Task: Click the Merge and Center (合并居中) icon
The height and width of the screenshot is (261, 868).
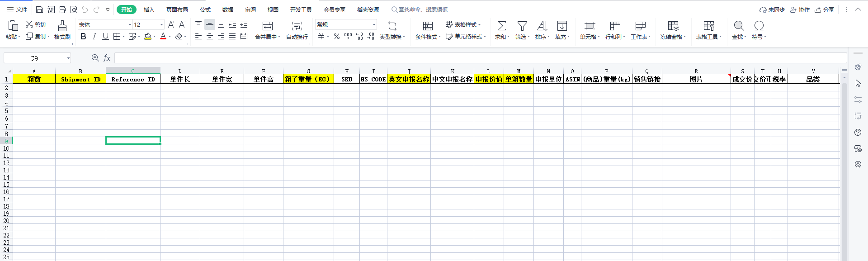Action: 268,26
